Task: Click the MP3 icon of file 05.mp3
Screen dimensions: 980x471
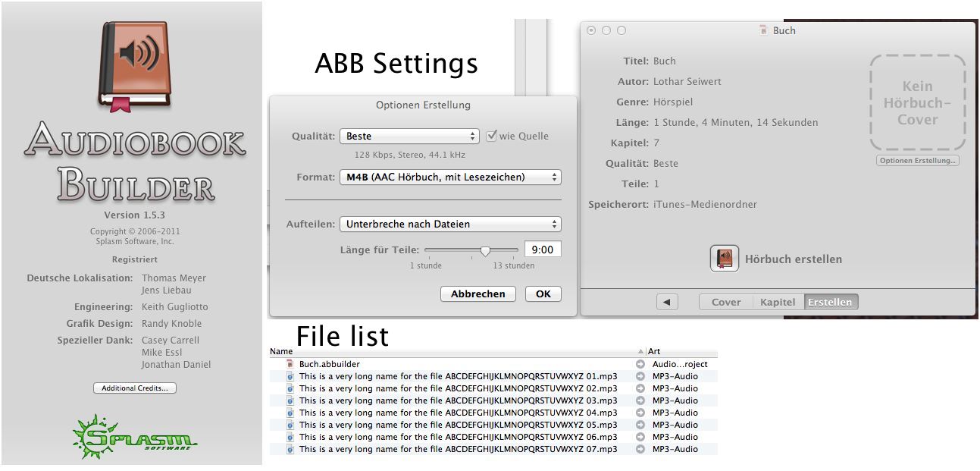Action: click(290, 425)
